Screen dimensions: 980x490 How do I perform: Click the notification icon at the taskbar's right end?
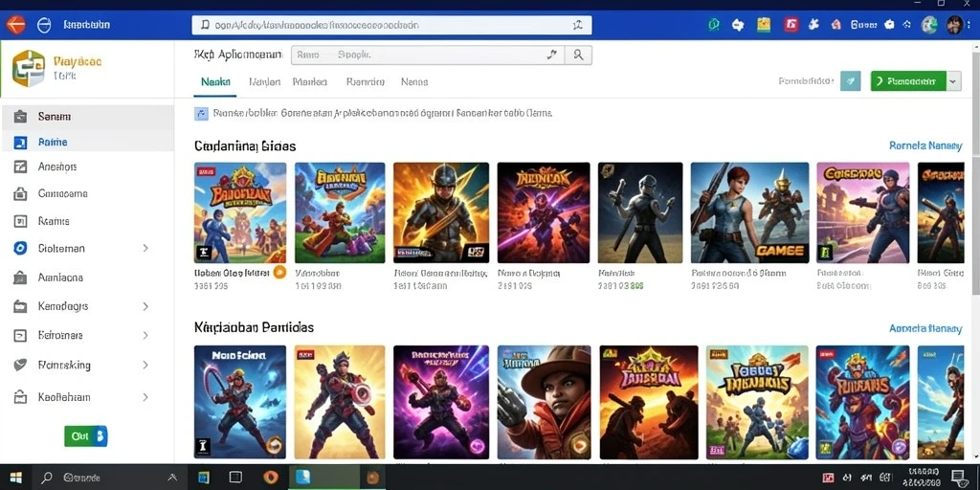tap(957, 478)
